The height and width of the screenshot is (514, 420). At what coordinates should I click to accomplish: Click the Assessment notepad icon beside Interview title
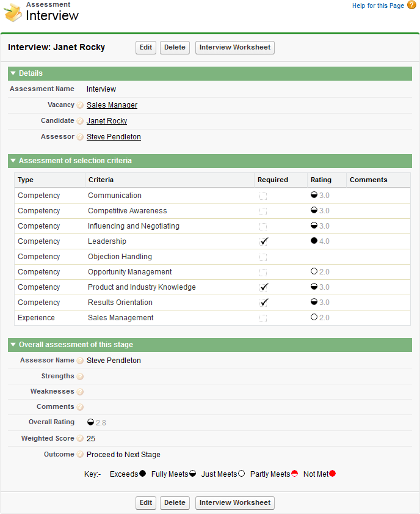[13, 13]
